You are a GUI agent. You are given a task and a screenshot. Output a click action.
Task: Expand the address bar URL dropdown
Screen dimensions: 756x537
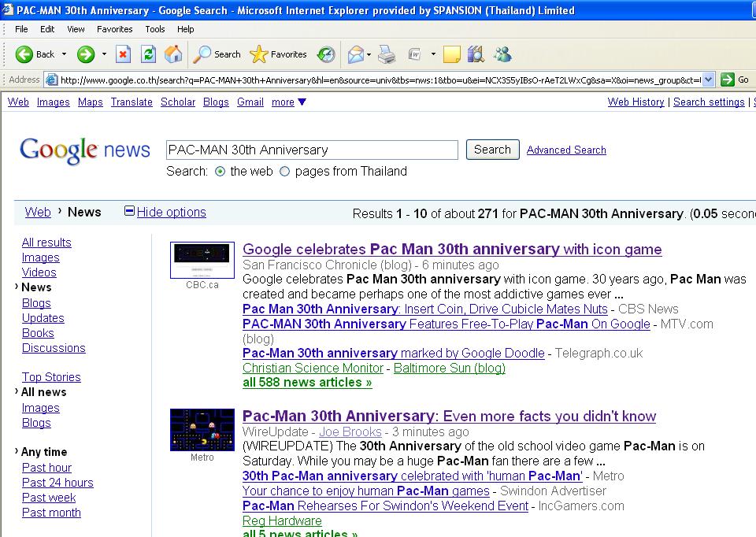point(707,80)
